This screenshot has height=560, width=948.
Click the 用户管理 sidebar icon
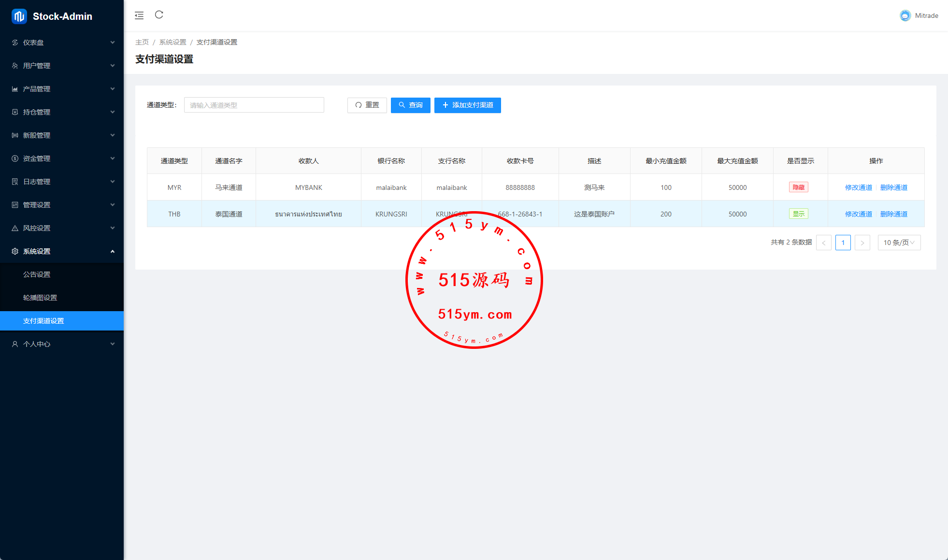(x=15, y=66)
